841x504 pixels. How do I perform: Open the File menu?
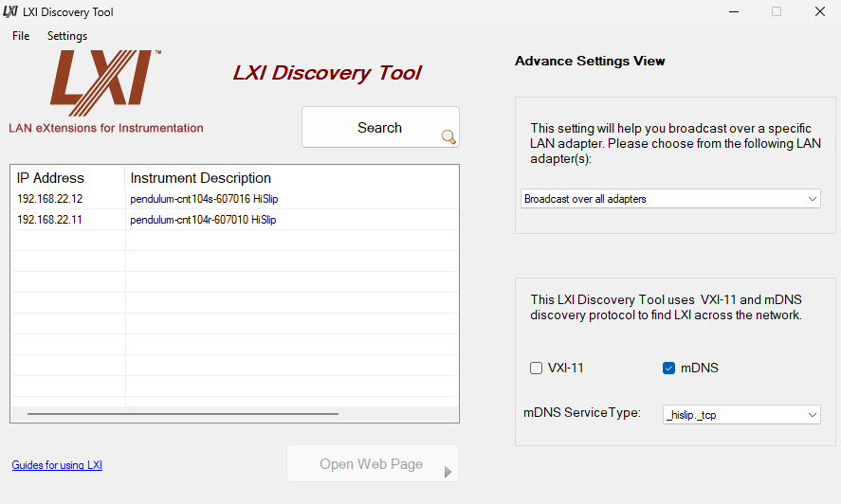coord(21,36)
